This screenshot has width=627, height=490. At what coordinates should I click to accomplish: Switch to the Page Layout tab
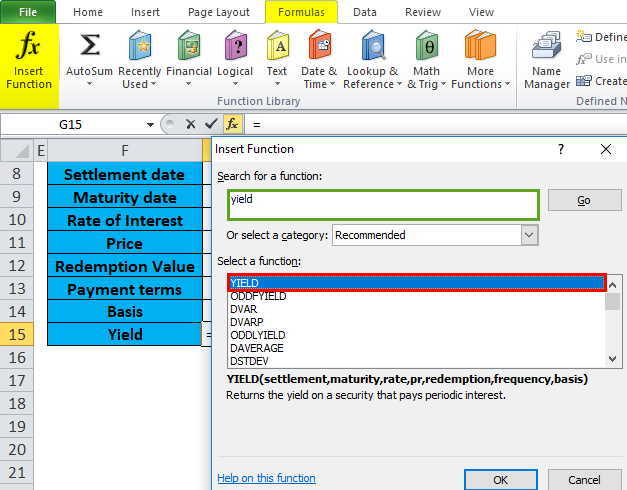[x=219, y=12]
